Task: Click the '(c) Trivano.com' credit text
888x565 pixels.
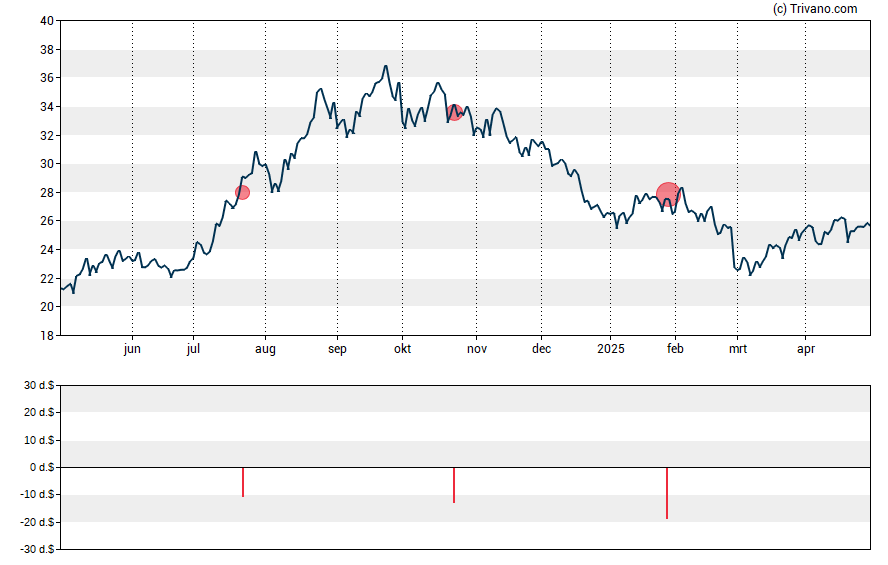Action: point(815,9)
